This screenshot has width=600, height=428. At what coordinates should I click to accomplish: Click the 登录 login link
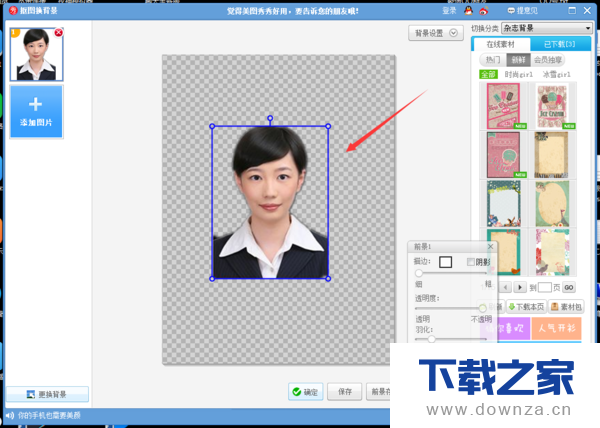tap(449, 11)
